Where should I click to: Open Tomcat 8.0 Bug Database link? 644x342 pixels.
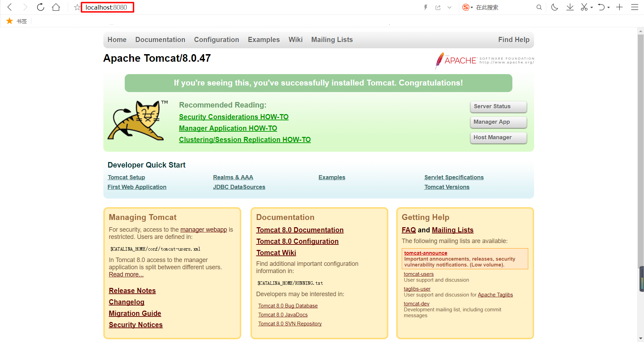pos(288,306)
